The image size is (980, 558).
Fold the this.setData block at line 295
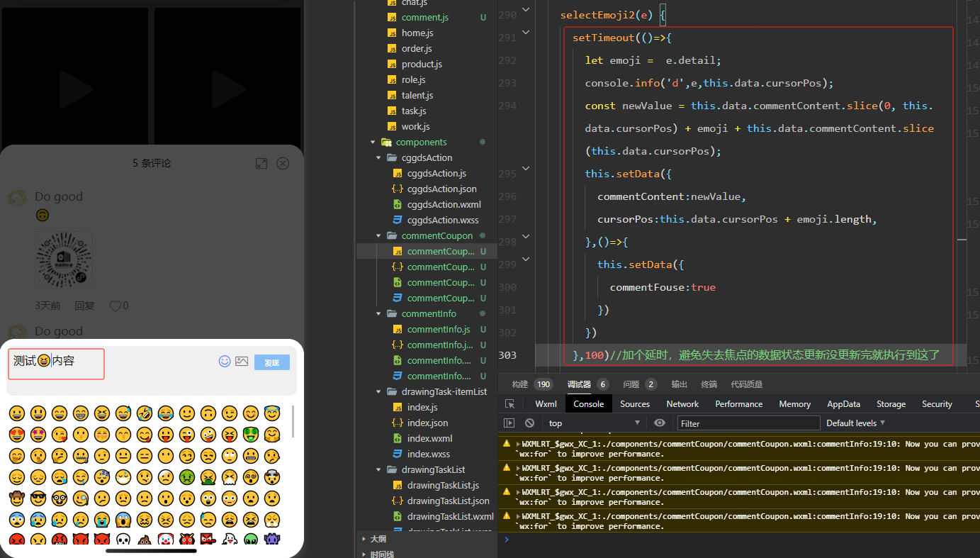point(526,168)
